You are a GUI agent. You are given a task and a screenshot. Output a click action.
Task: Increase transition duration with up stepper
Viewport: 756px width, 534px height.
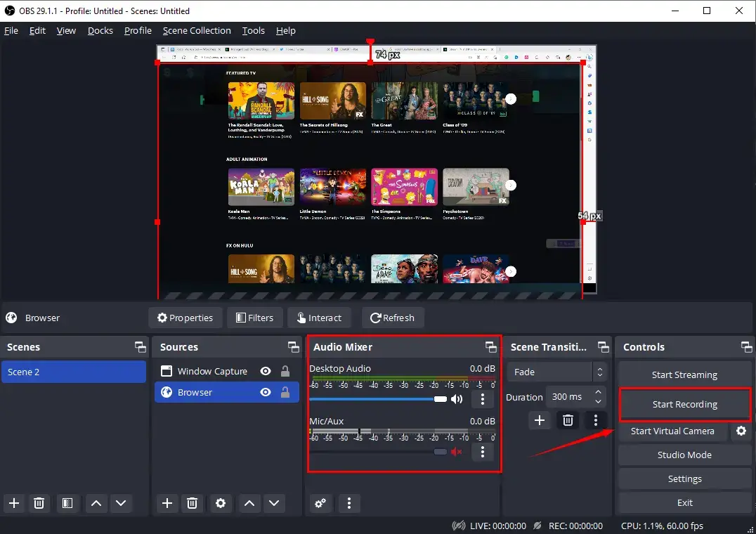[x=599, y=392]
